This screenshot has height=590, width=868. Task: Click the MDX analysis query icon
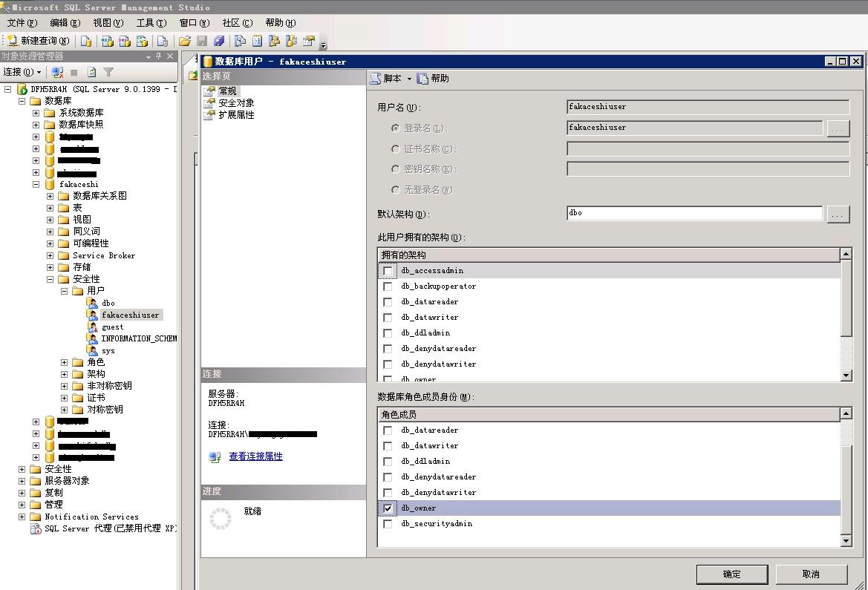click(108, 41)
